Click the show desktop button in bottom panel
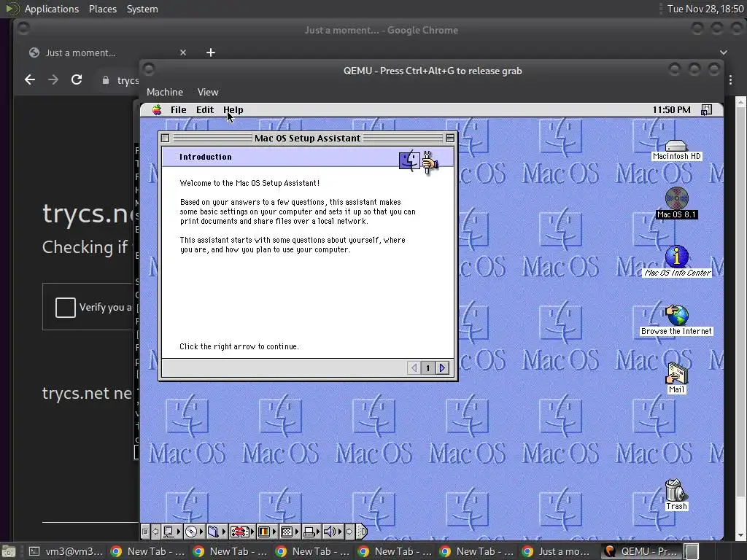The height and width of the screenshot is (560, 747). pyautogui.click(x=9, y=551)
